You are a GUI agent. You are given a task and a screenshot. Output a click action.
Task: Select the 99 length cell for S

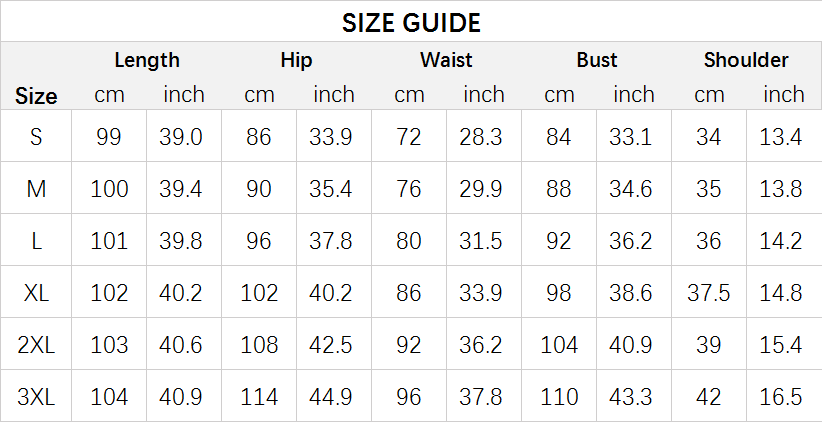click(x=109, y=137)
